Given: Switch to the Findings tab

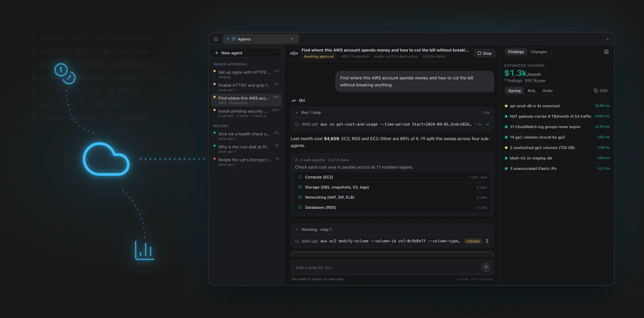Looking at the screenshot, I should click(516, 52).
